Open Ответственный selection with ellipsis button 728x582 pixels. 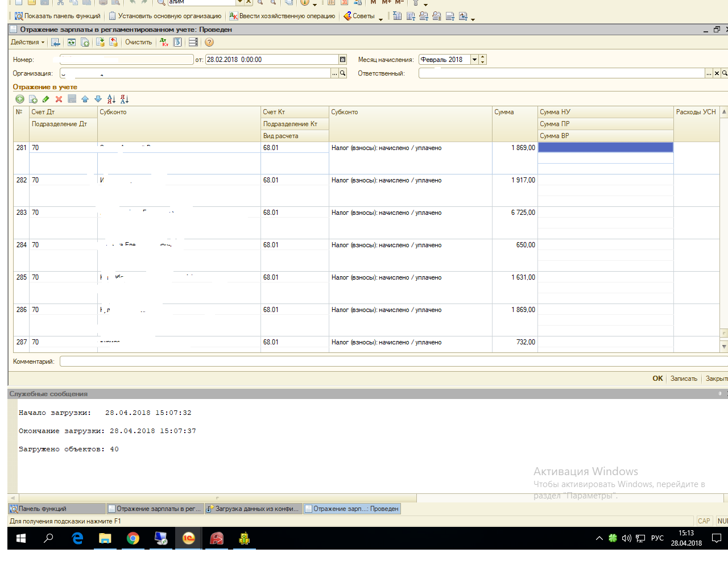click(709, 73)
